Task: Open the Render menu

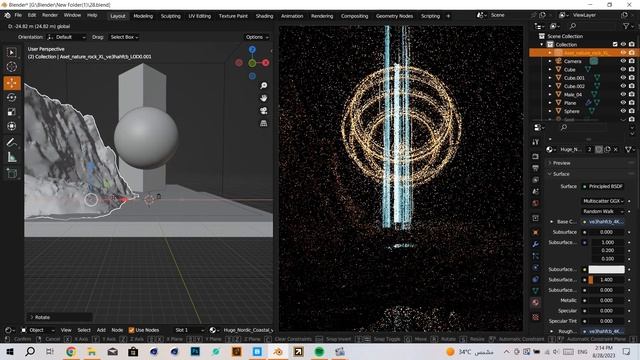Action: [50, 16]
